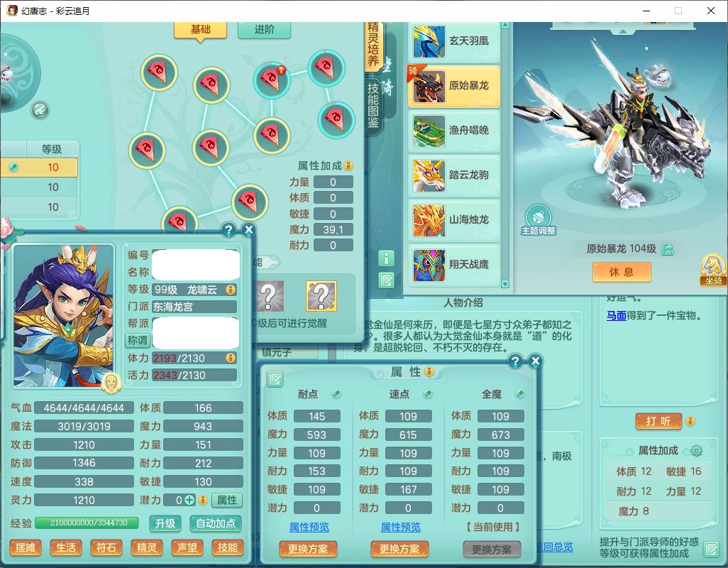
Task: Open 属性预览 link under 耐点 scheme
Action: [x=309, y=527]
